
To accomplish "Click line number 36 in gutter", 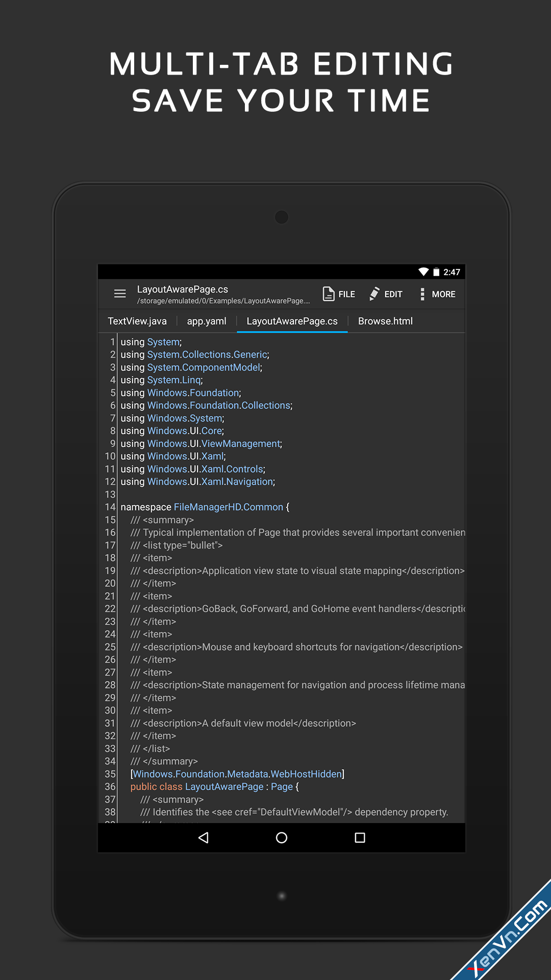I will (x=110, y=787).
